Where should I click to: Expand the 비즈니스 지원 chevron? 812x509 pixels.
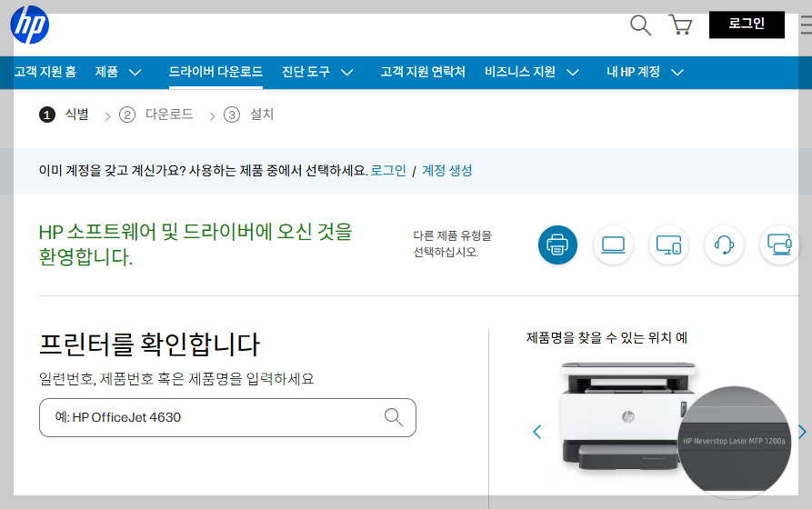pyautogui.click(x=573, y=73)
